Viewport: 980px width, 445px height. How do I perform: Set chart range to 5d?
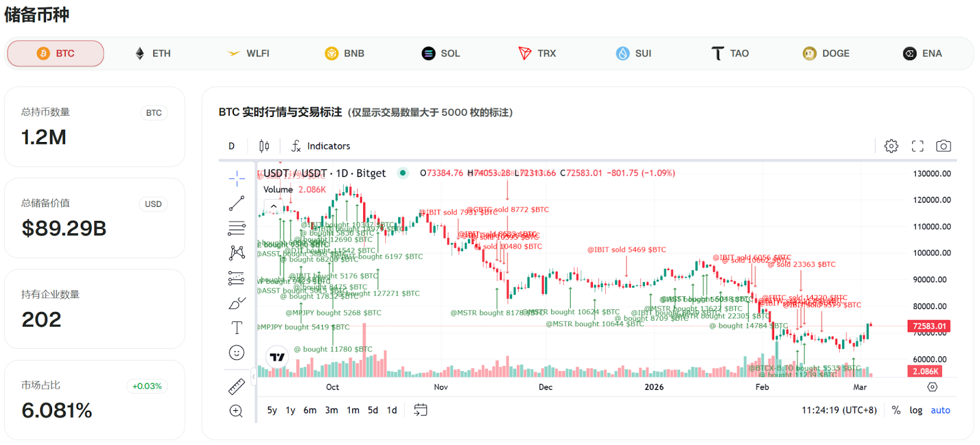373,410
